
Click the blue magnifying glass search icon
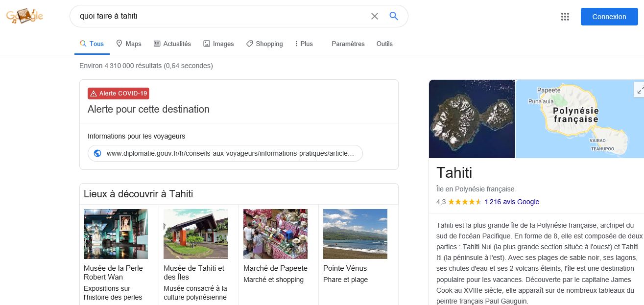pos(394,16)
